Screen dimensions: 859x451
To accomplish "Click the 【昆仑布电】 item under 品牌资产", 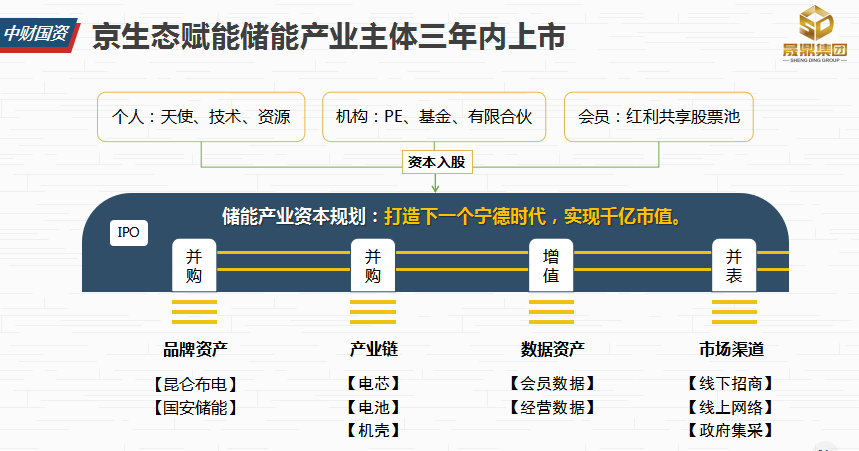I will tap(194, 383).
